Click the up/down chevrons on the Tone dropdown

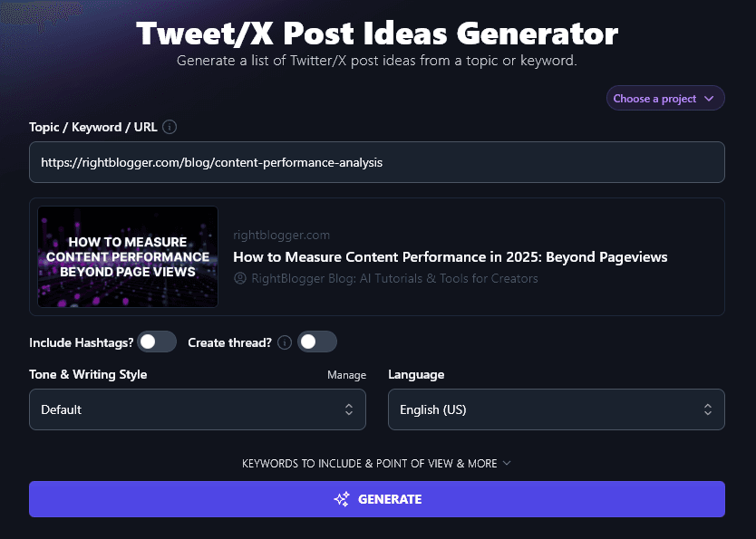pos(350,409)
